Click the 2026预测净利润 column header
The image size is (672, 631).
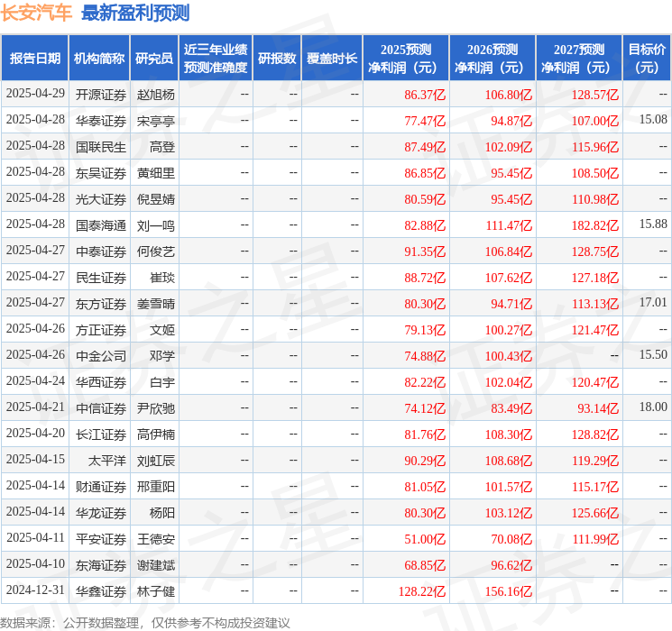click(x=492, y=59)
